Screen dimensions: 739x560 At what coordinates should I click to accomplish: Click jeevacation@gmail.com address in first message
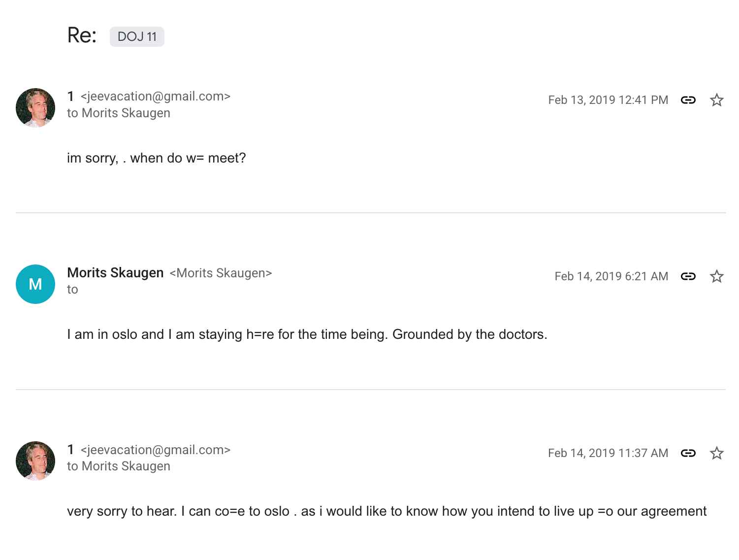click(155, 97)
